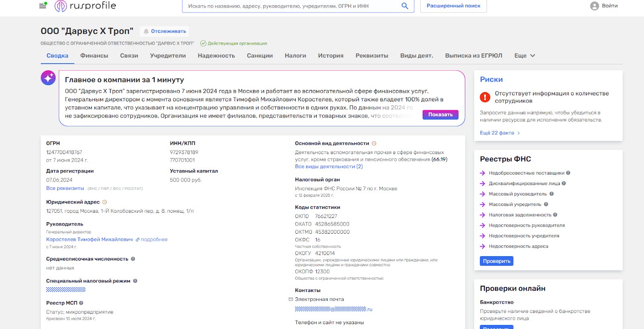Click the email envelope icon

291,299
